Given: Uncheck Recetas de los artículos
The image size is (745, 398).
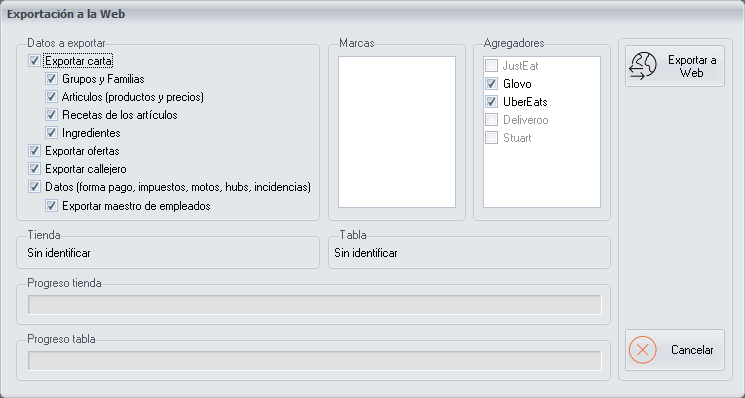Looking at the screenshot, I should (51, 115).
